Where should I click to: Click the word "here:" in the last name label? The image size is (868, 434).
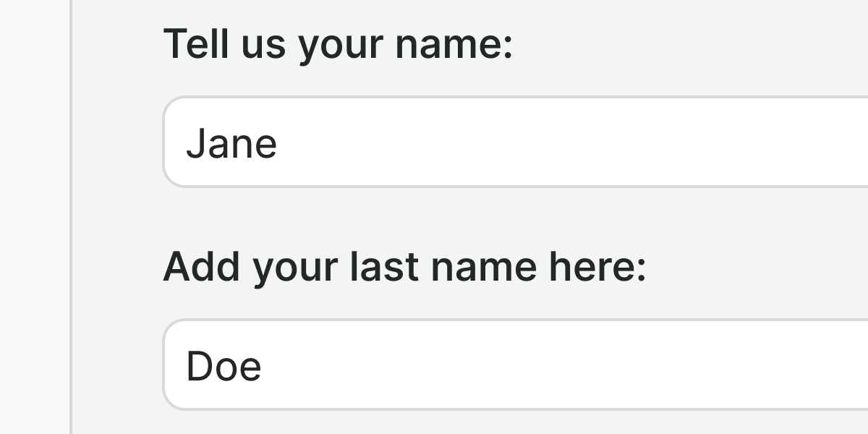597,268
